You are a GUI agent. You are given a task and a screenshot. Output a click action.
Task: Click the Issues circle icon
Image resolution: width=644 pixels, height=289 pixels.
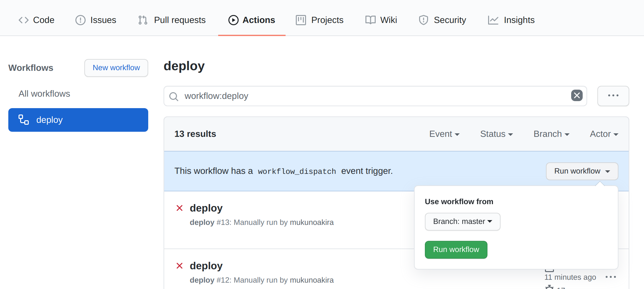pyautogui.click(x=80, y=20)
